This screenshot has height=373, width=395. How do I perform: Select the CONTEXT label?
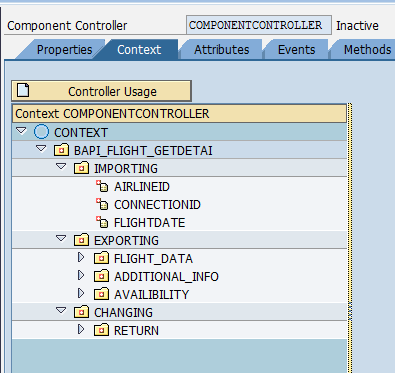81,133
